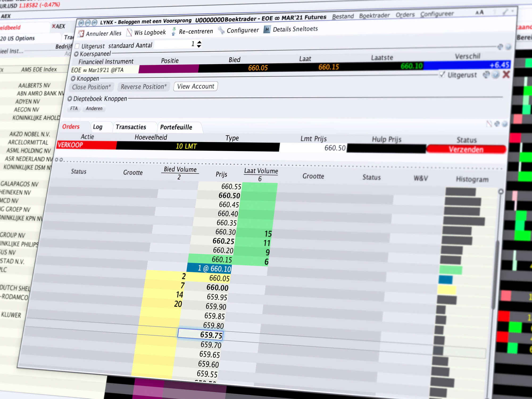Click the AA font size icon
The image size is (532, 399).
[x=480, y=13]
